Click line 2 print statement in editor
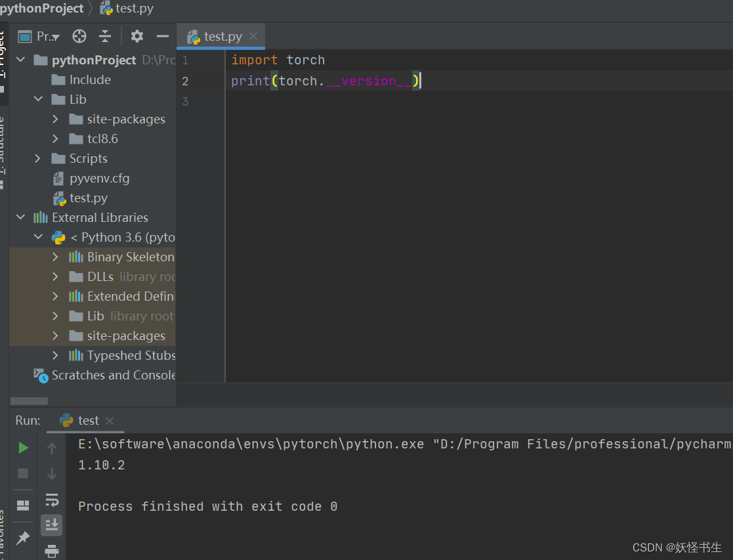 coord(326,81)
